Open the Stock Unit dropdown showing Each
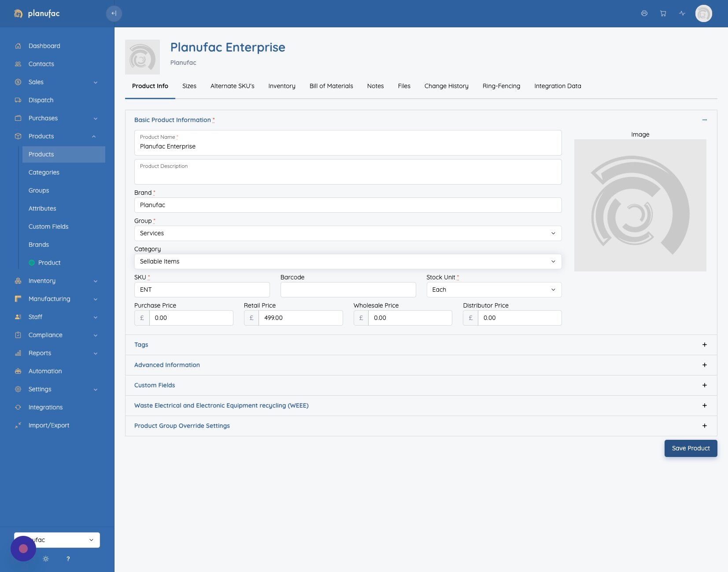Viewport: 728px width, 572px height. pyautogui.click(x=494, y=290)
